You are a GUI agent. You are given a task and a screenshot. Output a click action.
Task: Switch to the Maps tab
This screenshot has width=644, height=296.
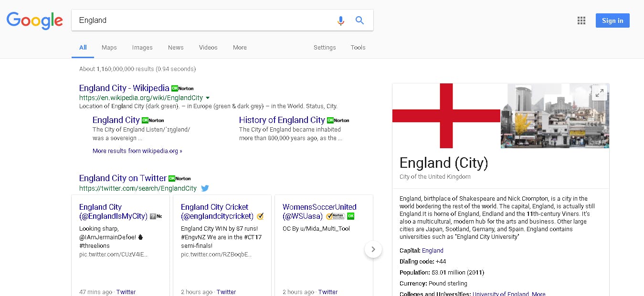(x=109, y=47)
